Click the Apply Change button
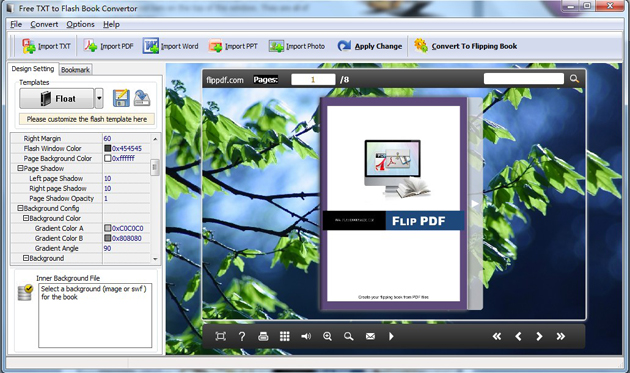This screenshot has height=373, width=630. 370,46
